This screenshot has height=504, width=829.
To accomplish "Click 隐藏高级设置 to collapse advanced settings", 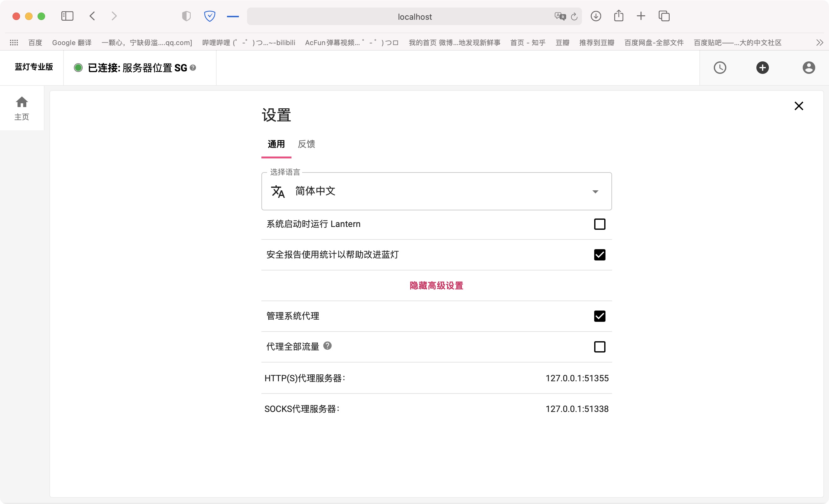I will (436, 285).
